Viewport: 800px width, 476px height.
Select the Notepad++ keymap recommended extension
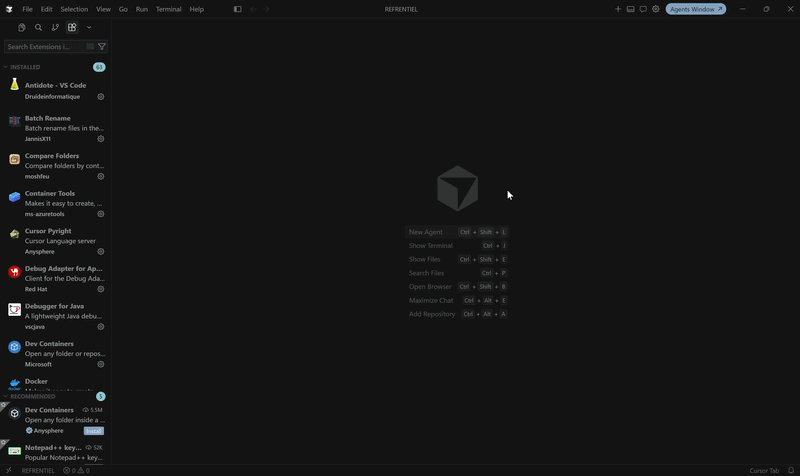click(x=56, y=452)
